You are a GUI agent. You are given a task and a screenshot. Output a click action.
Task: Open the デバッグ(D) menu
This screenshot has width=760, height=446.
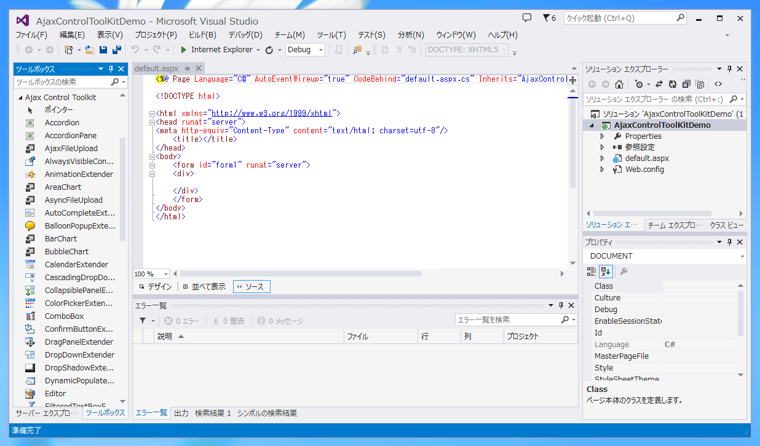pos(245,35)
